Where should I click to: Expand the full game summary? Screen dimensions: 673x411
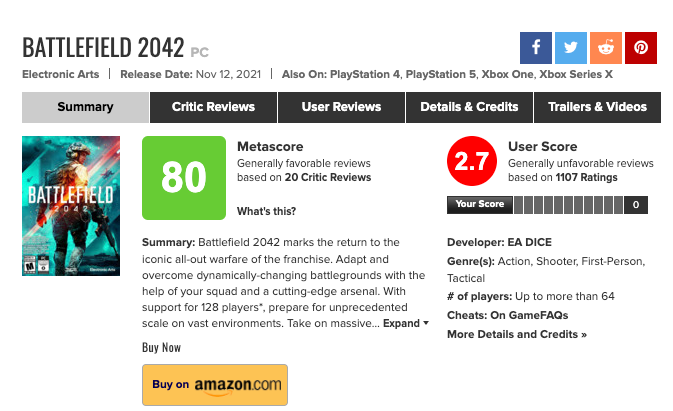(x=406, y=323)
